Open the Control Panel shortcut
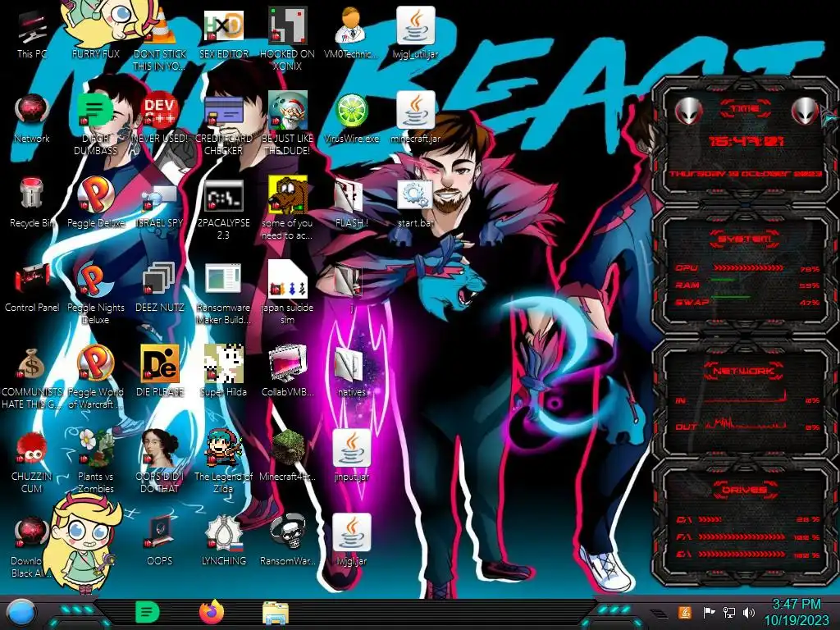840x630 pixels. (x=32, y=280)
